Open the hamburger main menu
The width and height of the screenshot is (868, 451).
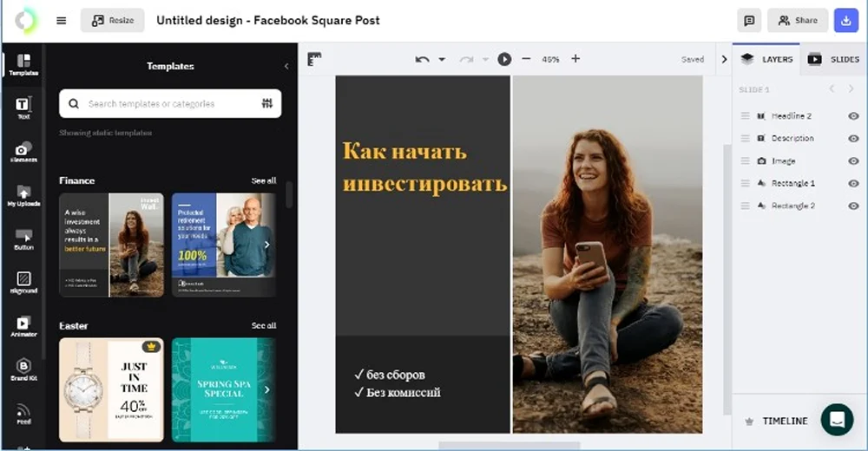coord(62,20)
